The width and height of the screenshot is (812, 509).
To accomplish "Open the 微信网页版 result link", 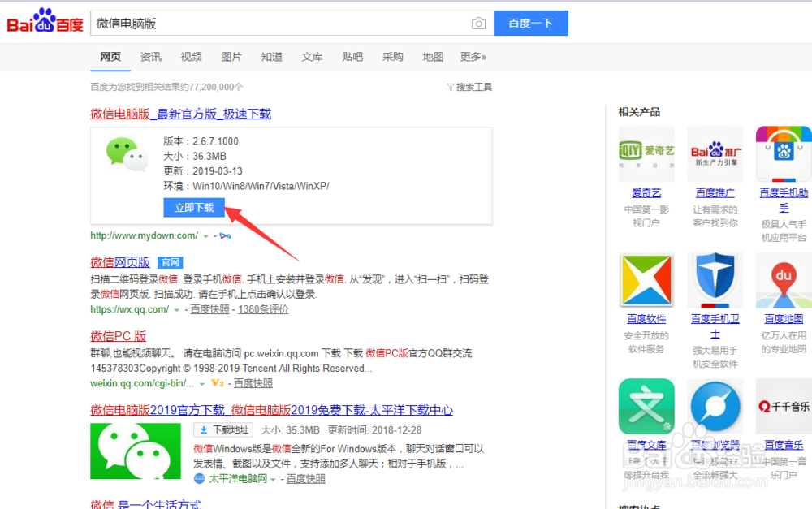I will click(120, 262).
